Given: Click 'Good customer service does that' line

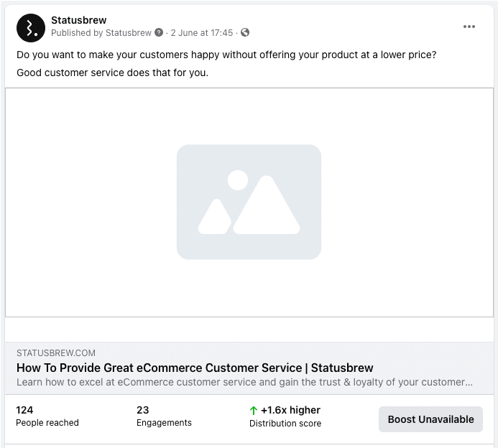Looking at the screenshot, I should click(x=112, y=73).
